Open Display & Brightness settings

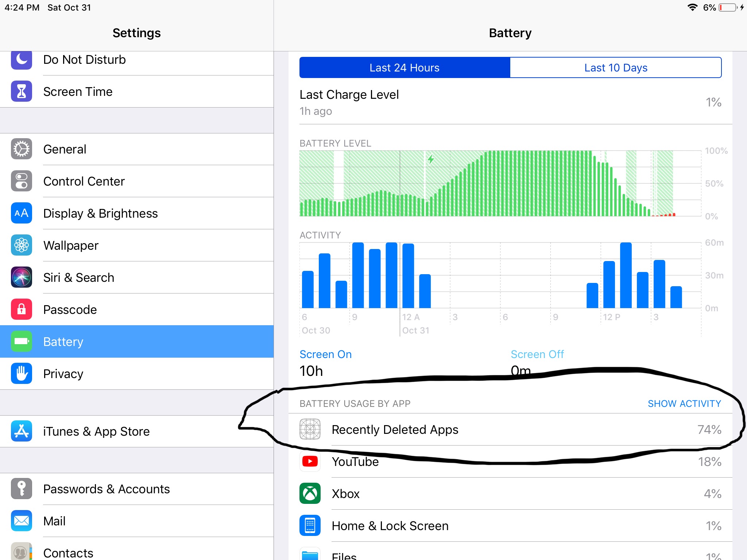(x=100, y=213)
